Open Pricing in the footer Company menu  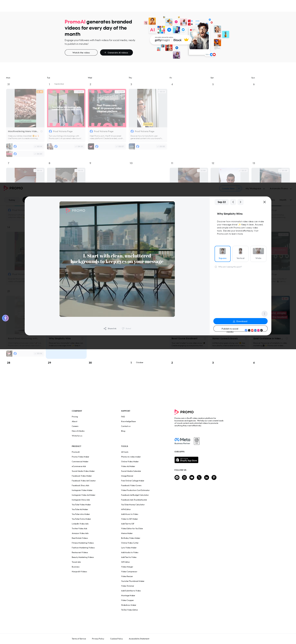point(75,417)
